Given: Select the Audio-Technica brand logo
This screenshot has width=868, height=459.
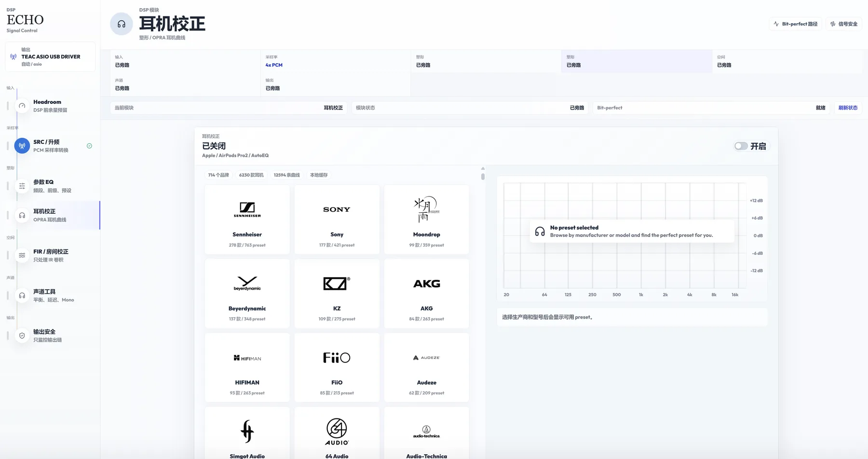Looking at the screenshot, I should (426, 431).
